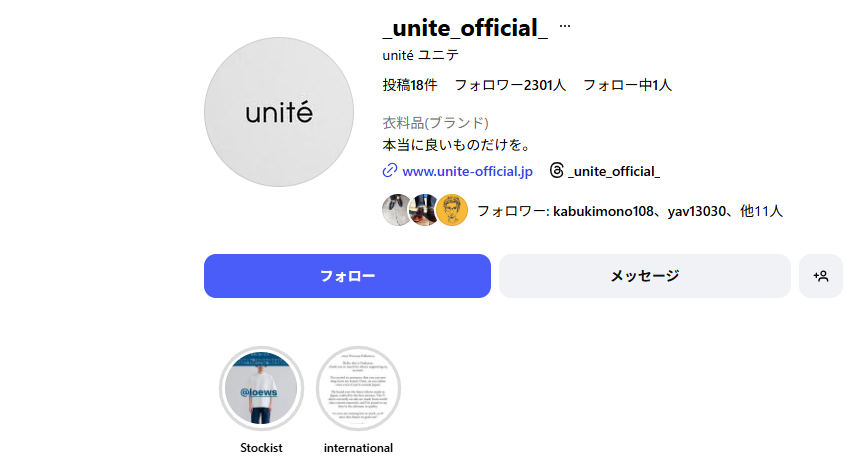Click the suggested accounts add-person icon
The image size is (854, 476).
[821, 276]
